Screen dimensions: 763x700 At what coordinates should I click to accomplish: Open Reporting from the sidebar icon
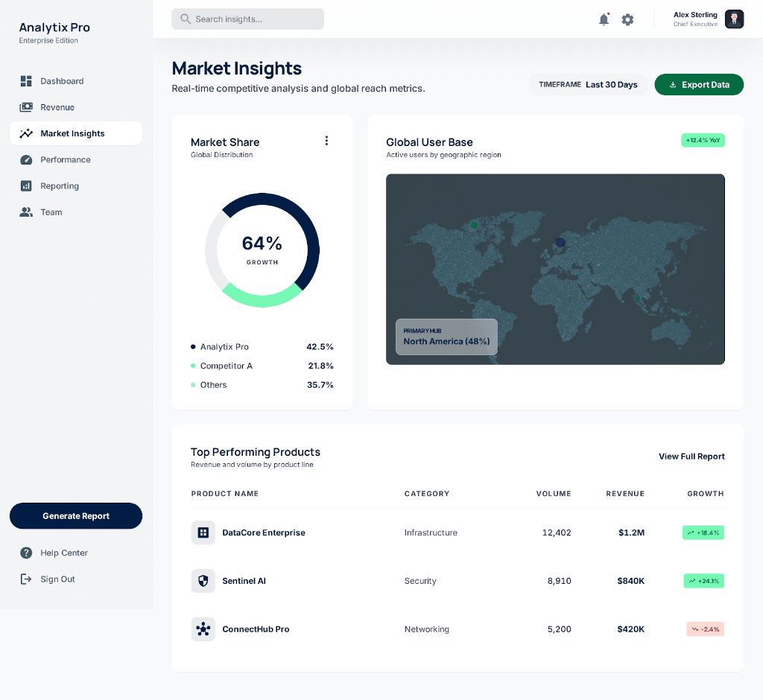(26, 185)
